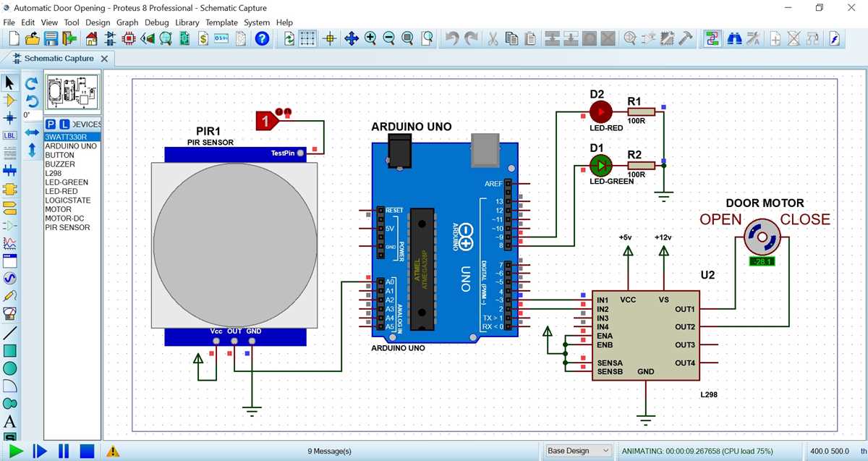Zoom out with the magnifier minus icon
The width and height of the screenshot is (868, 461).
point(389,38)
